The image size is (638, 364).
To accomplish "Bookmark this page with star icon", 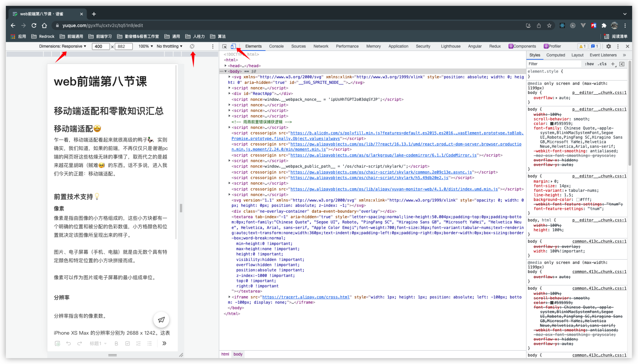I will coord(549,25).
